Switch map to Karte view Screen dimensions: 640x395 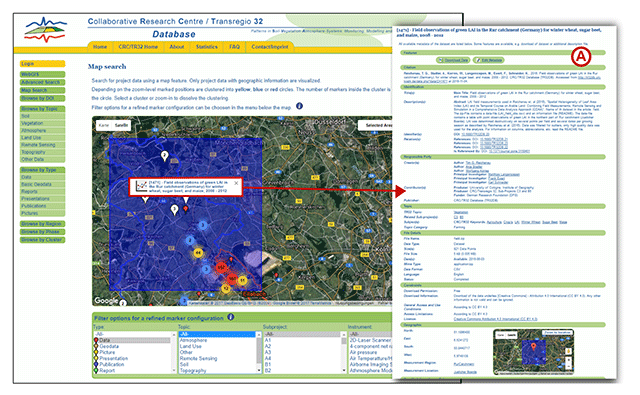click(x=104, y=125)
